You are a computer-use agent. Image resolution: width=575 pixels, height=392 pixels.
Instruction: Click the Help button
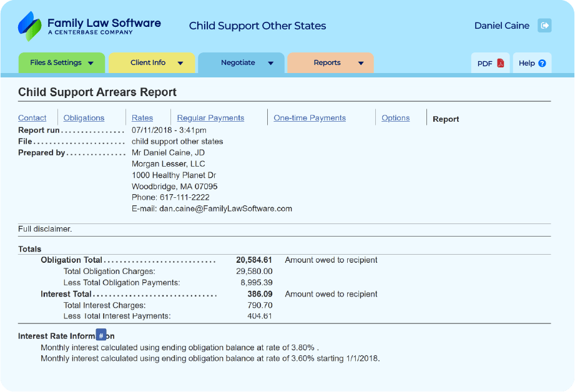(x=532, y=63)
